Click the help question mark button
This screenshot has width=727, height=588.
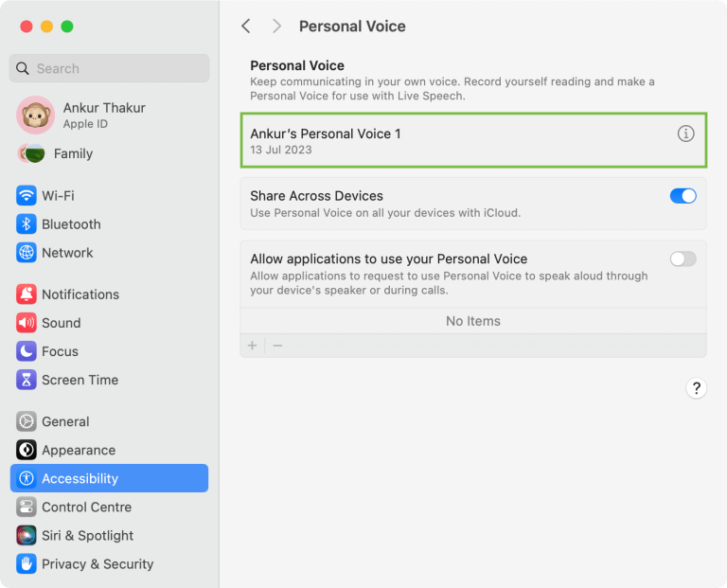click(x=696, y=388)
